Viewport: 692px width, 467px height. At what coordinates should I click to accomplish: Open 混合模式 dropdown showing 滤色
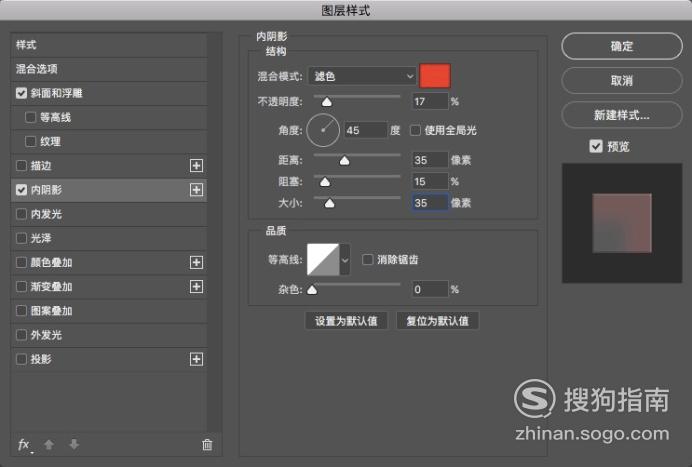[x=362, y=76]
